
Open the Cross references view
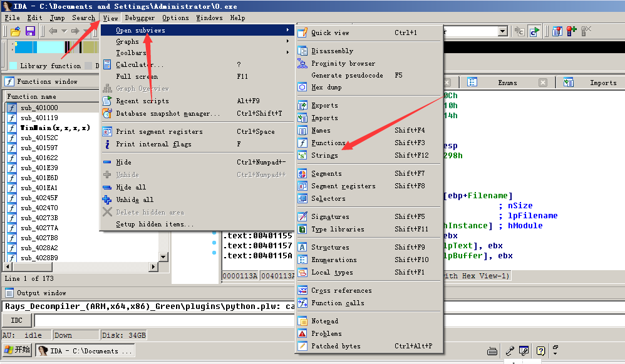click(369, 290)
